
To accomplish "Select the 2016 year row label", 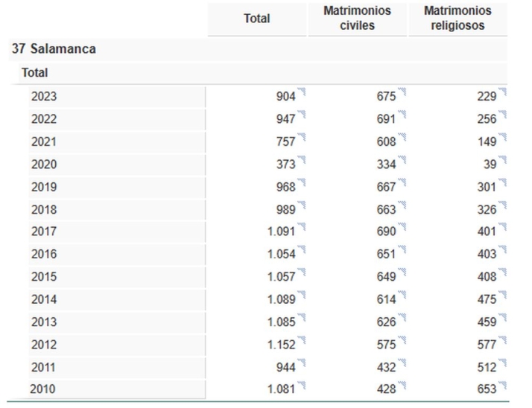I will coord(44,255).
